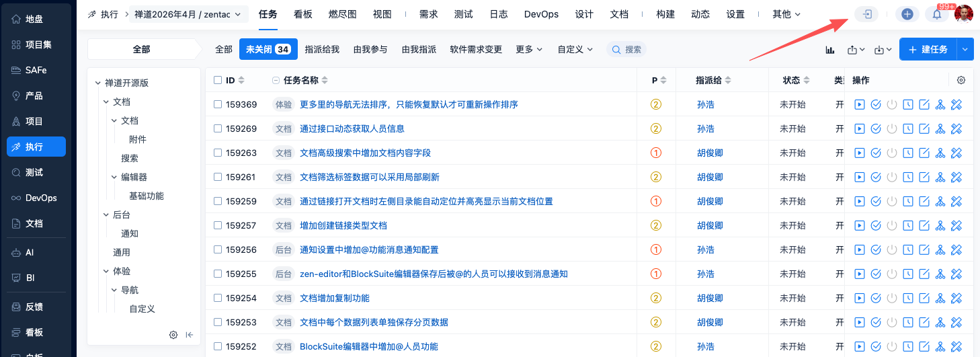Expand the 自定义 dropdown
980x357 pixels.
pyautogui.click(x=575, y=49)
